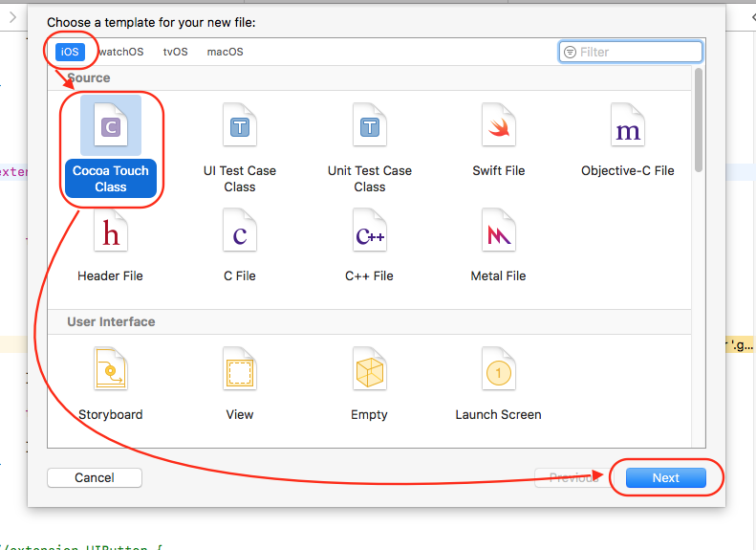
Task: Click the User Interface section header
Action: tap(369, 321)
